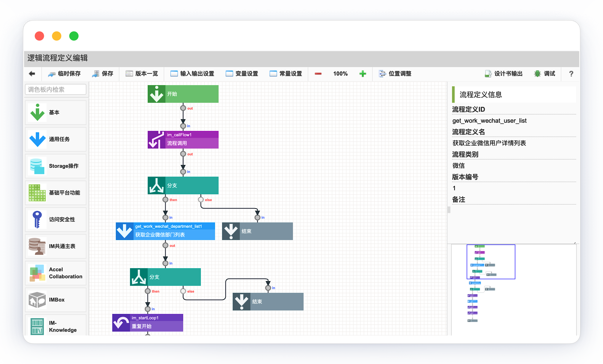This screenshot has width=603, height=364.
Task: Select the green 开始 start node
Action: pyautogui.click(x=183, y=94)
